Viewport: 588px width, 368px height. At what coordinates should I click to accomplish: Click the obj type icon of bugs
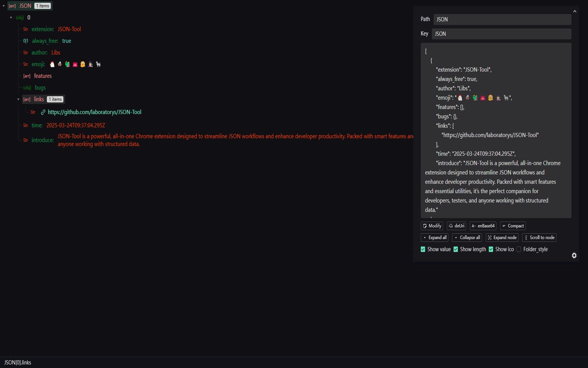tap(27, 88)
